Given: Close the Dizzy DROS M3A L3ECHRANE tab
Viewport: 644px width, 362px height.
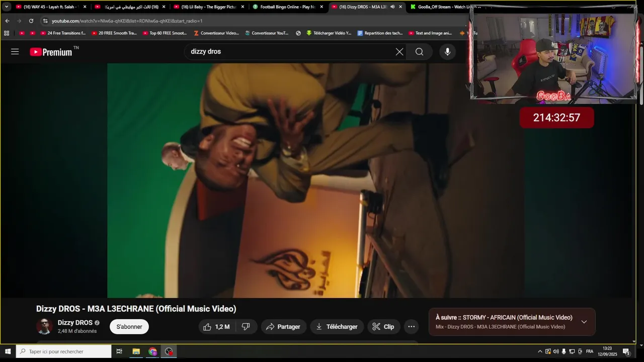Looking at the screenshot, I should coord(400,7).
